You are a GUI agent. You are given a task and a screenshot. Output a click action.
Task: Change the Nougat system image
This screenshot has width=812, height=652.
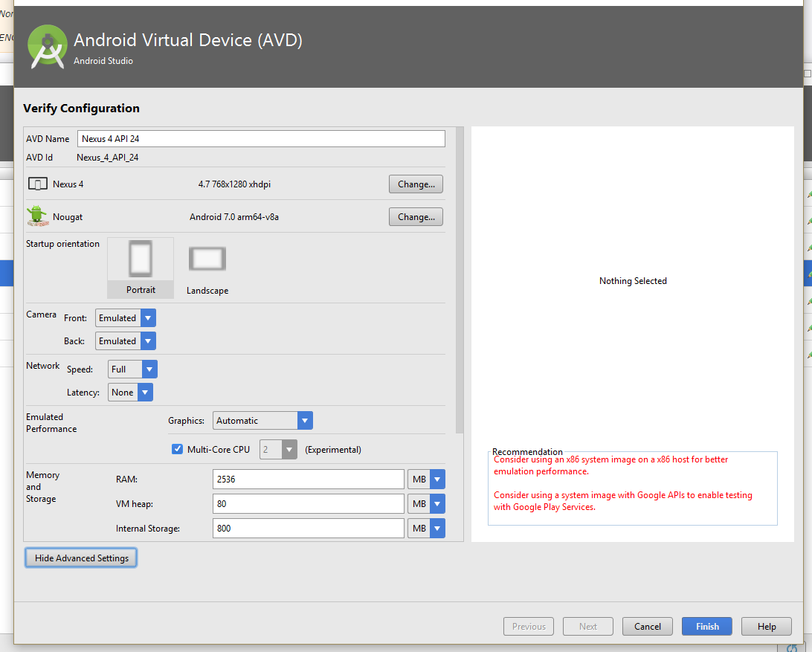[416, 217]
